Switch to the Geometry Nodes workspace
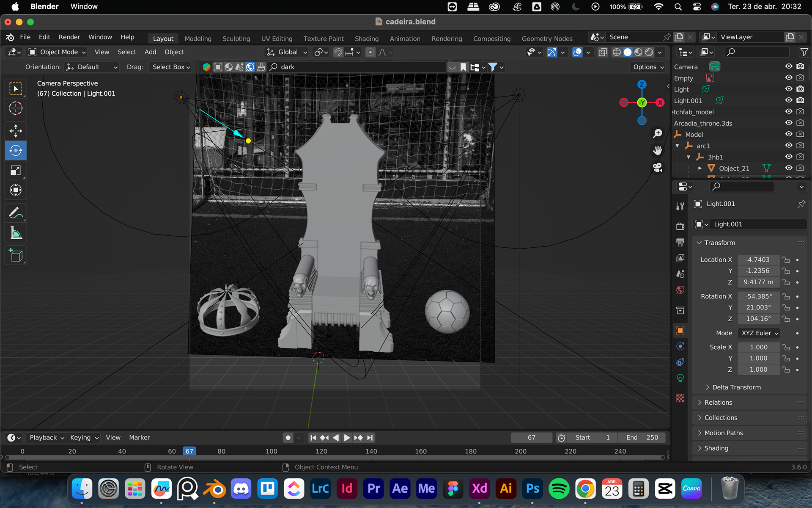The image size is (812, 508). [x=547, y=39]
